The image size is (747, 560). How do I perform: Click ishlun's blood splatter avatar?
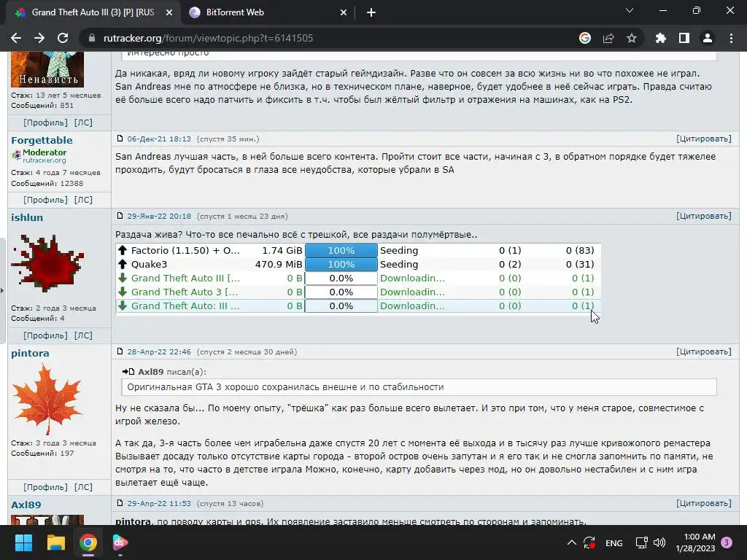click(47, 263)
